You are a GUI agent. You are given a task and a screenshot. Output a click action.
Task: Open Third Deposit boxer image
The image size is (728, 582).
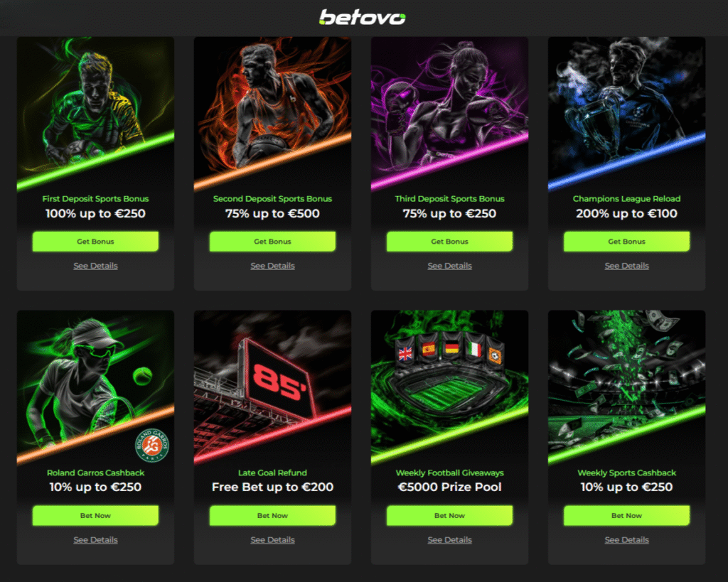(x=449, y=113)
